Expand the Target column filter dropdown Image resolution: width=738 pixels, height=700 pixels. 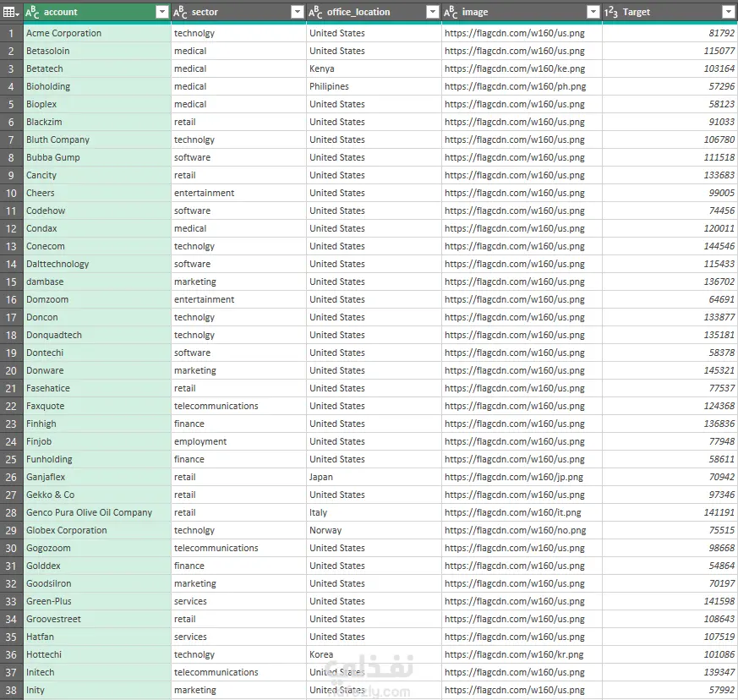(728, 12)
